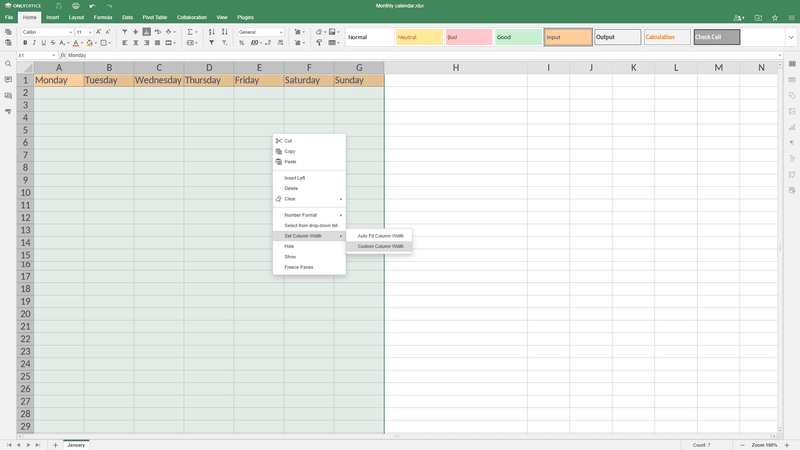Apply filter to selection
The width and height of the screenshot is (800, 450).
[212, 43]
